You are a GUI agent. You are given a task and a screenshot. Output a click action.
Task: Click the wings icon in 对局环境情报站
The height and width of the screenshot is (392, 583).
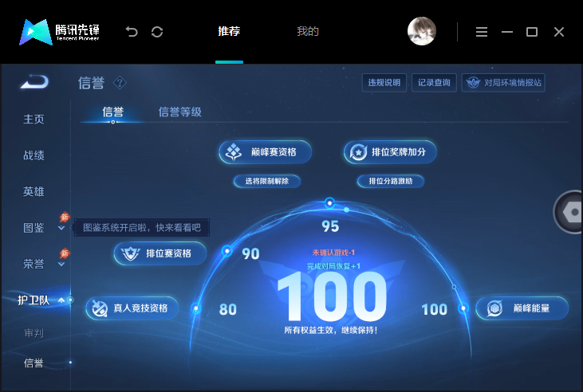[473, 83]
